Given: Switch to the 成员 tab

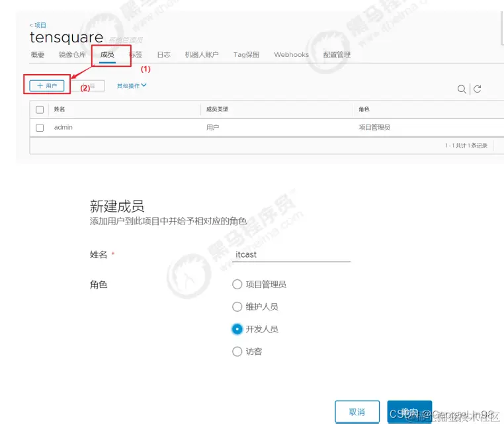Looking at the screenshot, I should (x=107, y=55).
